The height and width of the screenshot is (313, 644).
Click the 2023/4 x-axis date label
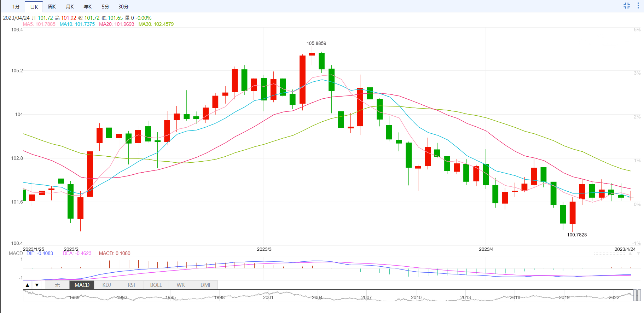pos(486,249)
